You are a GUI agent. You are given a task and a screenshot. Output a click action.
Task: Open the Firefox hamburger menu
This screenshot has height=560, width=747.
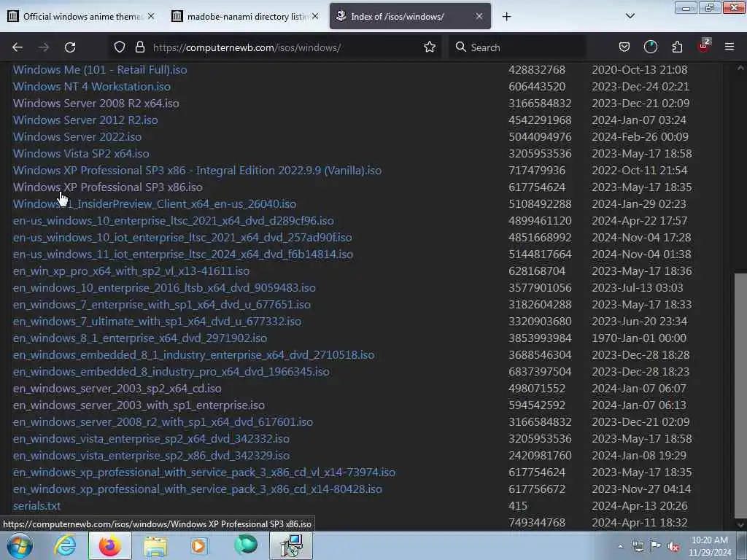click(x=729, y=47)
